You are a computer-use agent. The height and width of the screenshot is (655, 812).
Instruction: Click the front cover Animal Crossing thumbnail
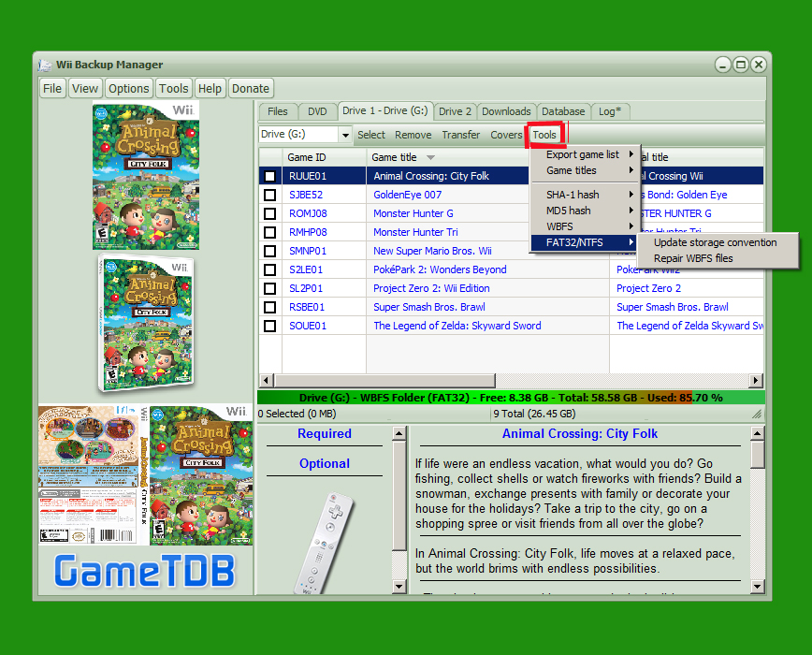pyautogui.click(x=146, y=176)
